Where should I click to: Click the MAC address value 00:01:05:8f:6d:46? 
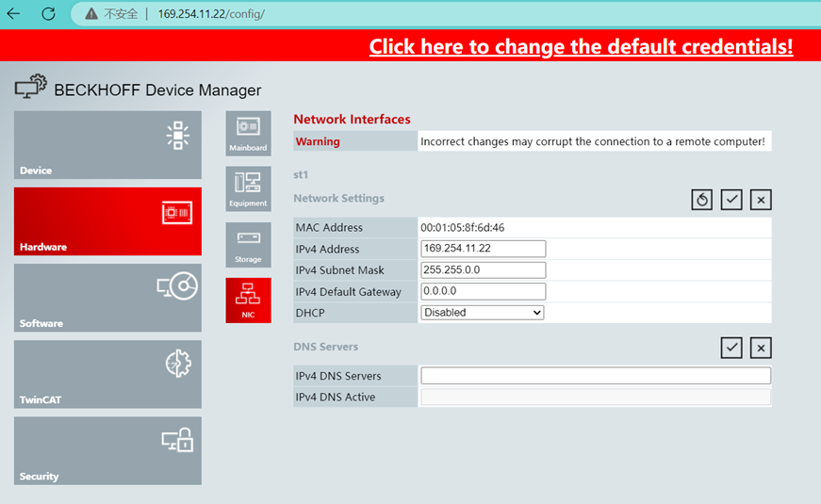[462, 228]
